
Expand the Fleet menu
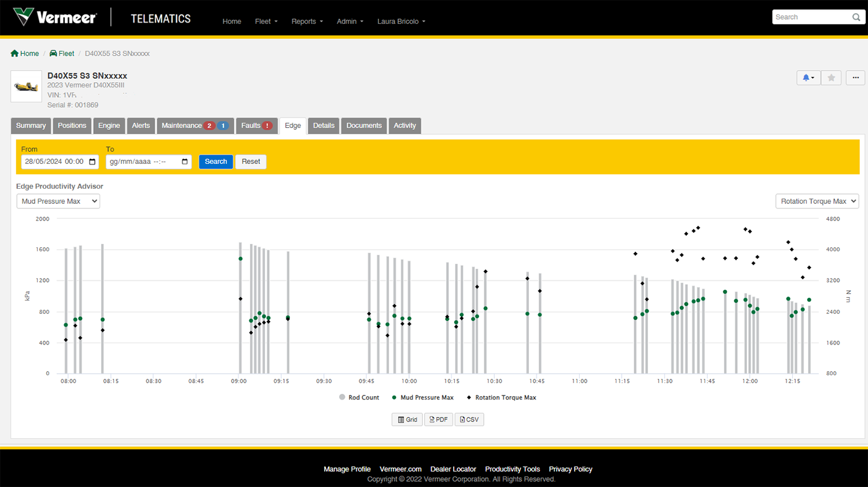tap(266, 21)
